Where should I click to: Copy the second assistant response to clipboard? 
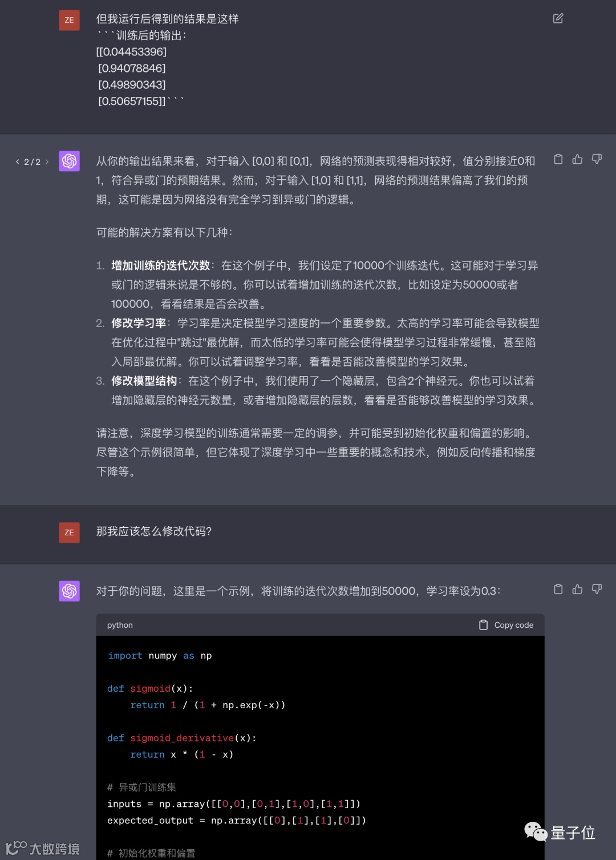(558, 589)
